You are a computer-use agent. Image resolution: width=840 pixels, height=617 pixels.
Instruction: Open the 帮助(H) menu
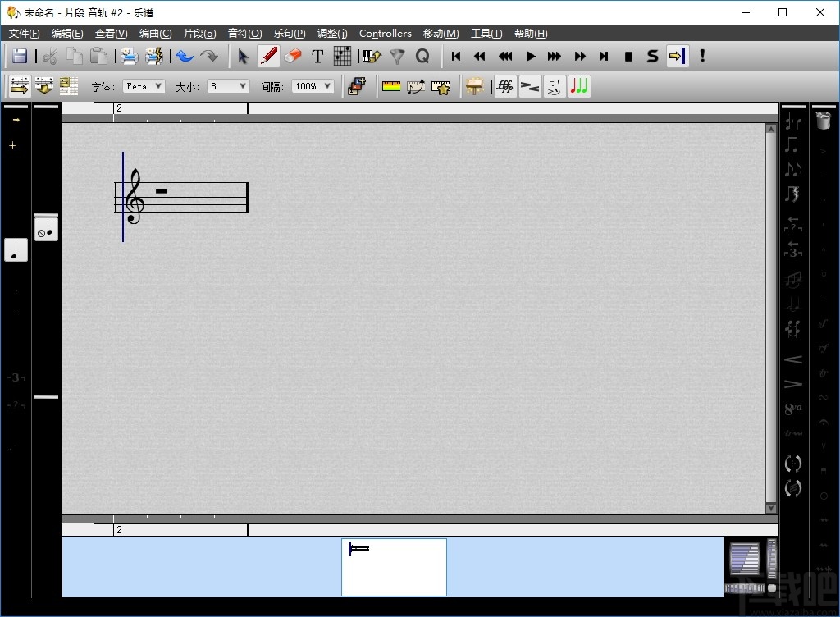[531, 33]
